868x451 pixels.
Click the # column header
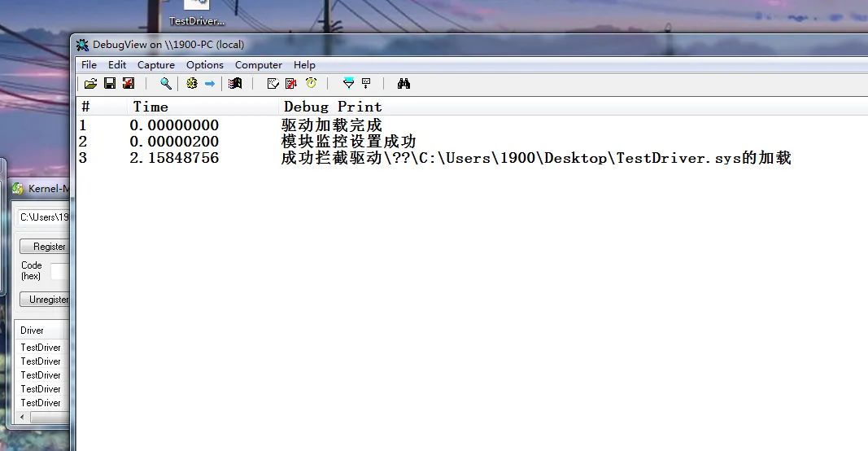point(102,107)
